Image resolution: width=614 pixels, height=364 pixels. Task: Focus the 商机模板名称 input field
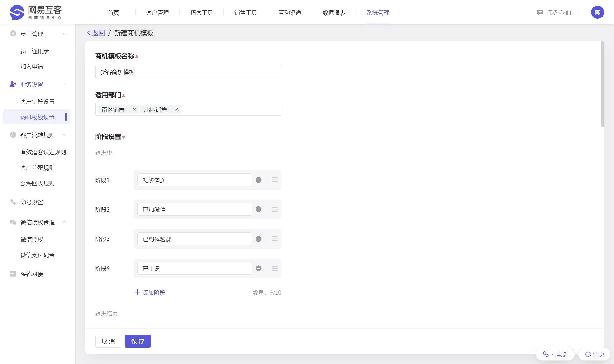click(188, 72)
